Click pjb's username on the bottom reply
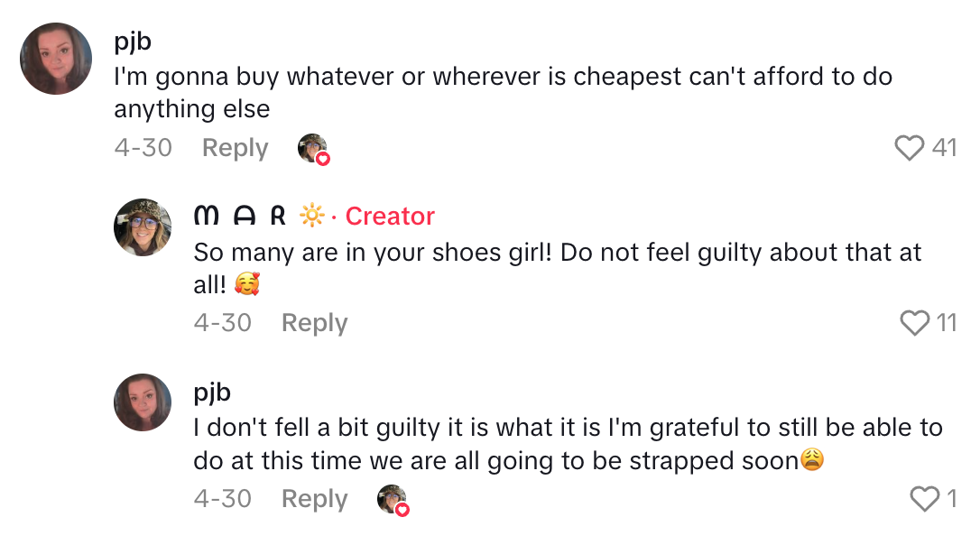Viewport: 980px width, 545px height. click(213, 392)
